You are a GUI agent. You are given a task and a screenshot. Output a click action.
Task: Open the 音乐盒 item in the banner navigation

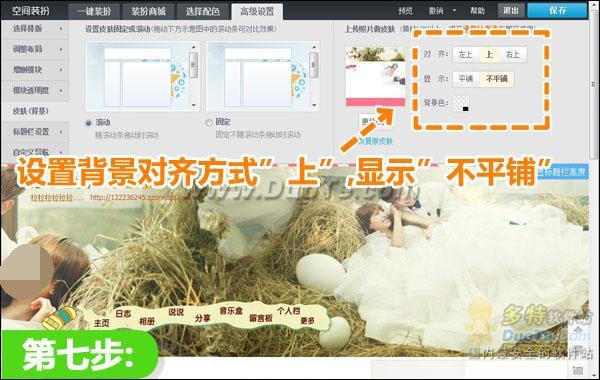pyautogui.click(x=231, y=310)
